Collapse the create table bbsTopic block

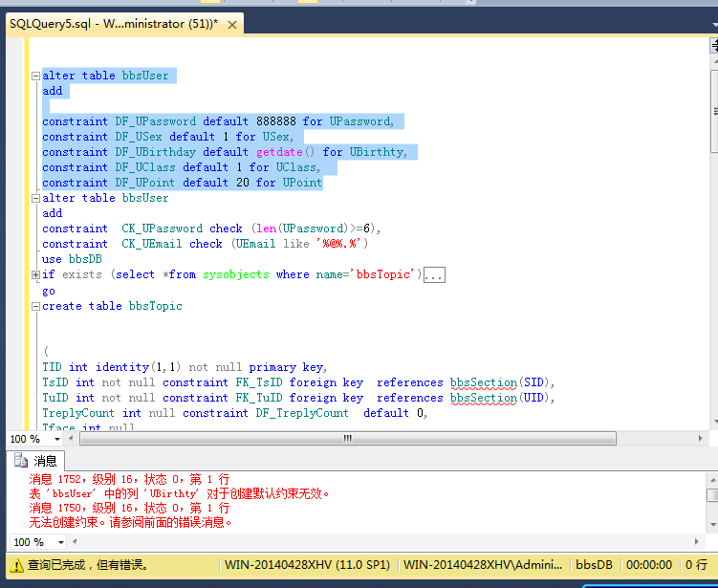[36, 306]
